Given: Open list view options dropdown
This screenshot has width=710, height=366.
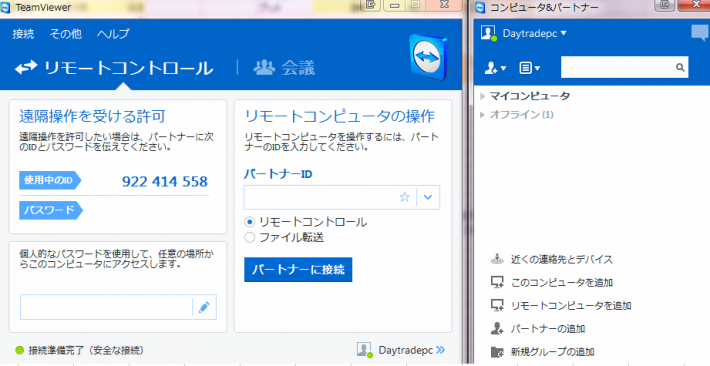Looking at the screenshot, I should tap(529, 68).
